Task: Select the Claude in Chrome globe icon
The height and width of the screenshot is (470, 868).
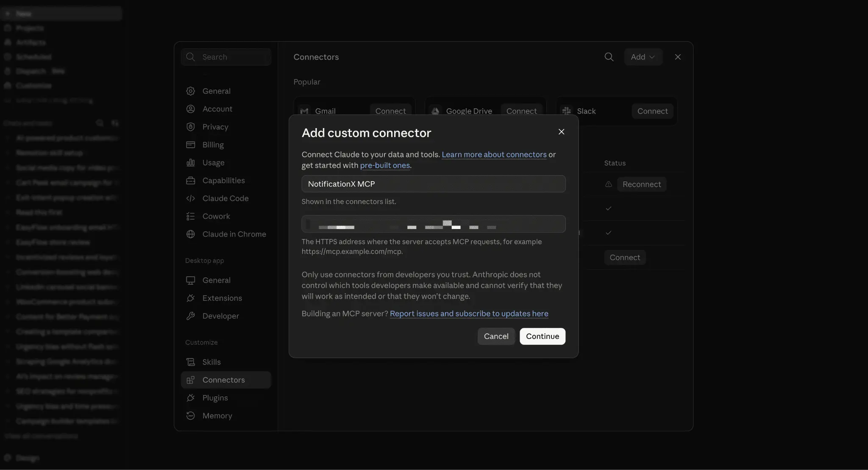Action: pyautogui.click(x=191, y=234)
